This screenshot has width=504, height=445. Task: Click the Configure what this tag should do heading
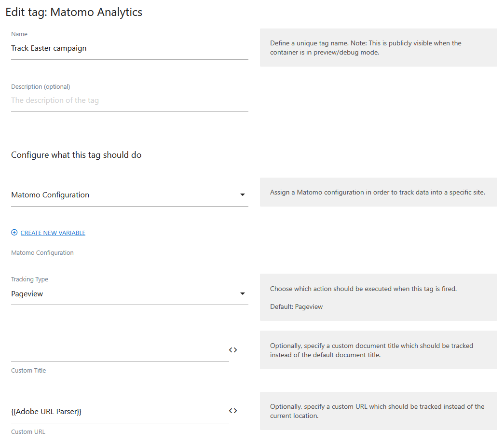click(x=76, y=154)
